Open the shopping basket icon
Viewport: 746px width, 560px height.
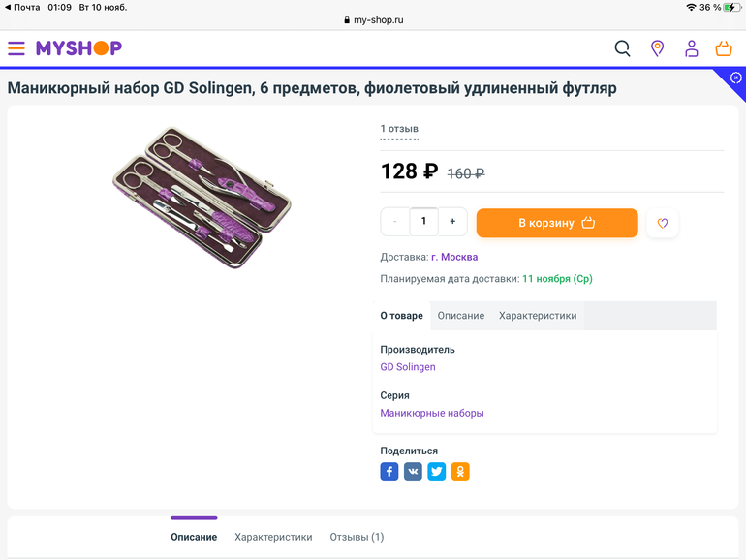724,48
